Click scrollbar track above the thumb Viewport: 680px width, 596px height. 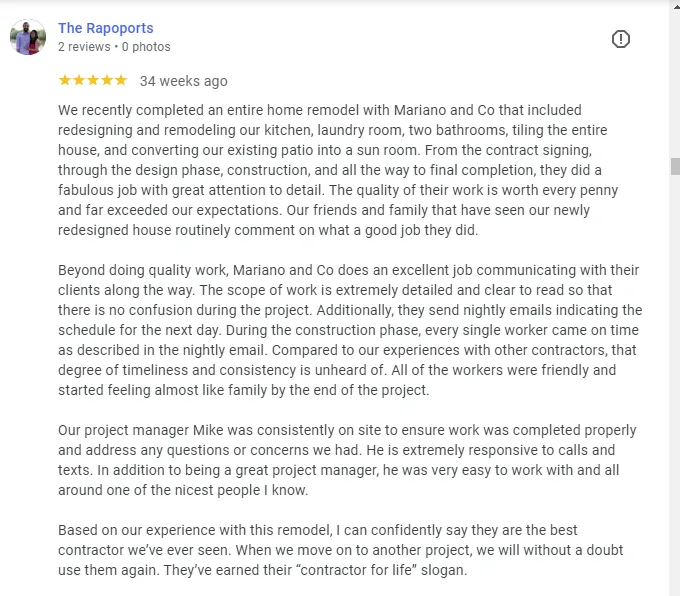point(675,80)
